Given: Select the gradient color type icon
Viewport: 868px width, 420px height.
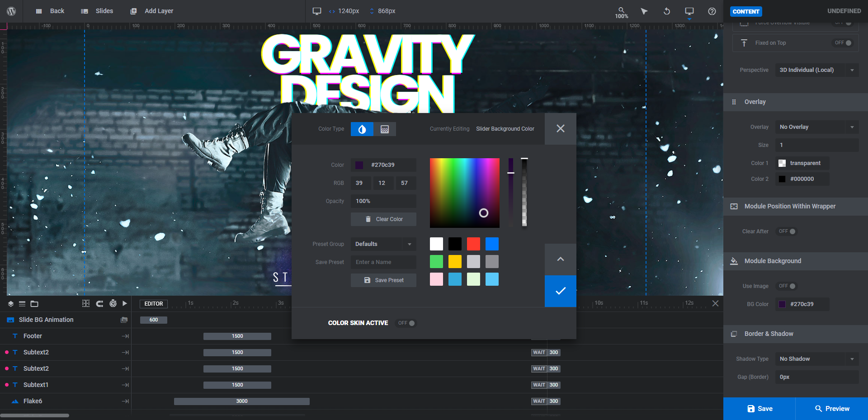Looking at the screenshot, I should coord(385,129).
